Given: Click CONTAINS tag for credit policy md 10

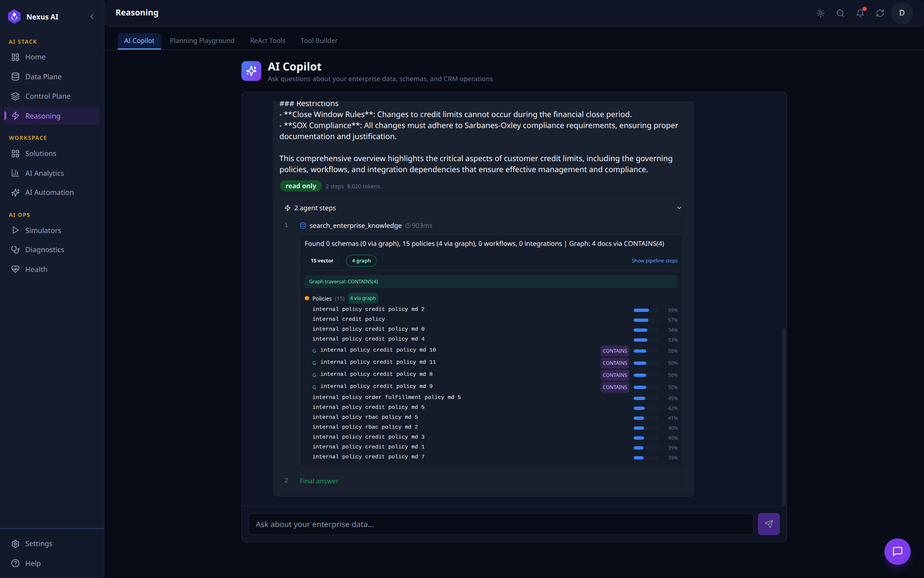Looking at the screenshot, I should [x=615, y=350].
